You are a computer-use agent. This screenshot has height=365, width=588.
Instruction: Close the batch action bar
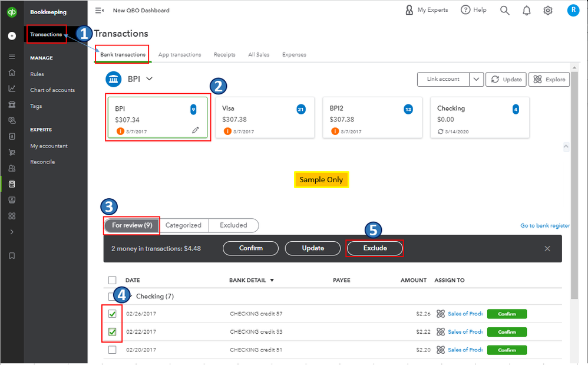tap(547, 248)
